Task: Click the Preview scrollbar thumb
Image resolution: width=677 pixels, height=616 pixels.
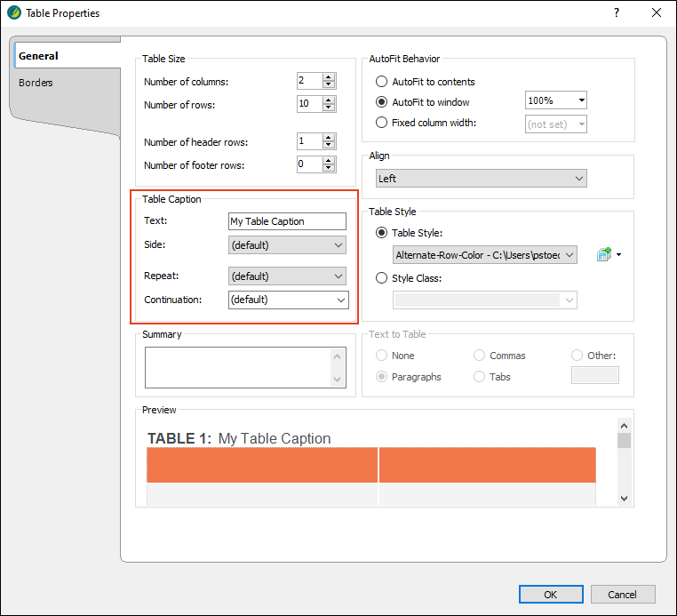Action: click(x=624, y=441)
